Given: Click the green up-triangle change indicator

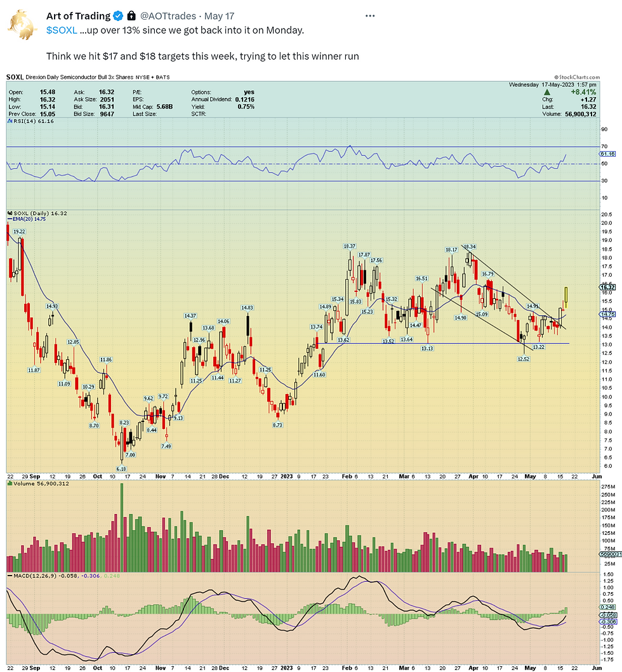Looking at the screenshot, I should (547, 92).
